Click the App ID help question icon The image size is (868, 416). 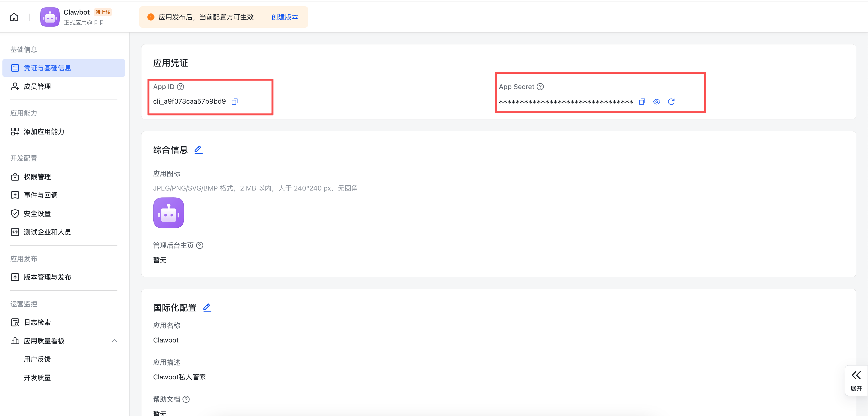pyautogui.click(x=180, y=87)
